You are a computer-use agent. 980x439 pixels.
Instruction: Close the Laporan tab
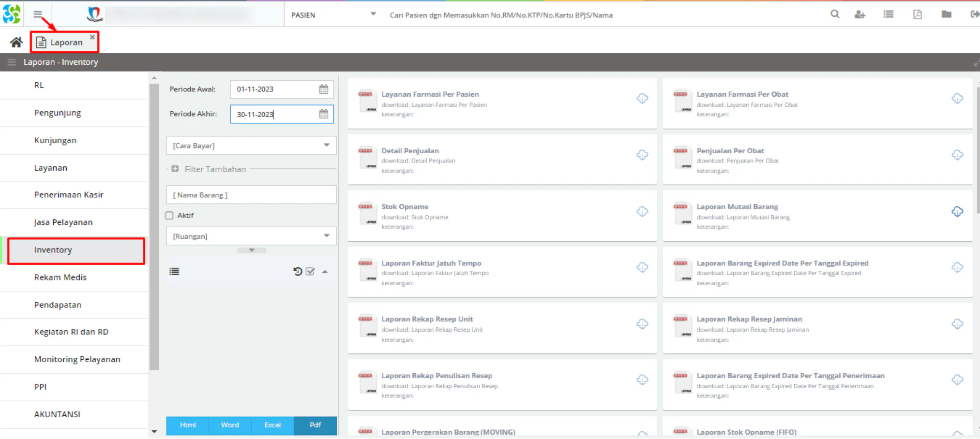pos(92,37)
